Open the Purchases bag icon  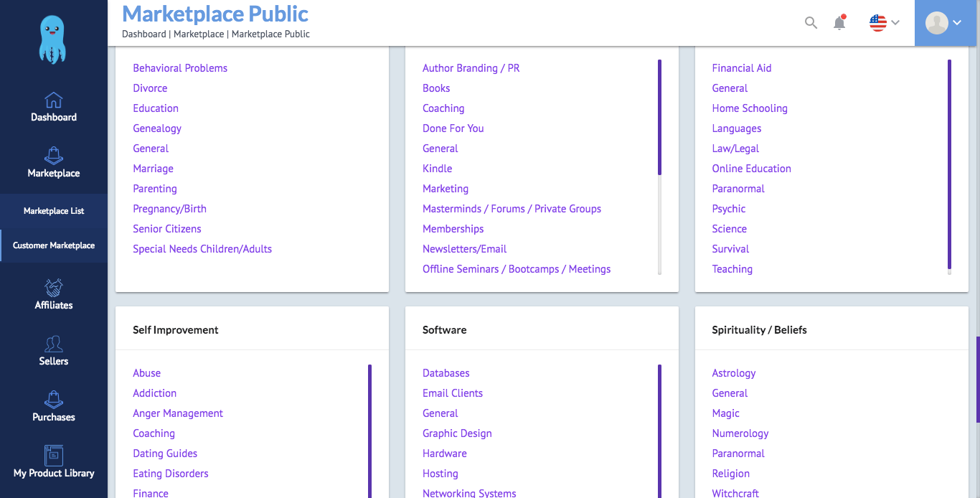point(54,400)
